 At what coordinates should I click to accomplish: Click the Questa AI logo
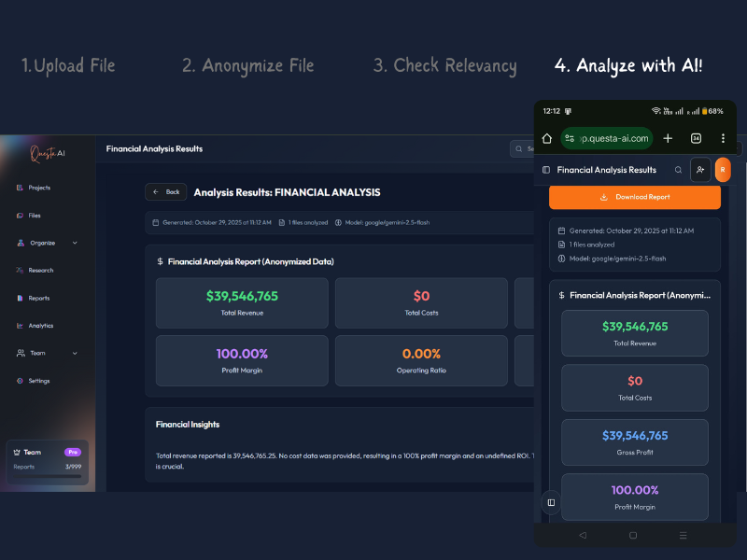(x=48, y=153)
